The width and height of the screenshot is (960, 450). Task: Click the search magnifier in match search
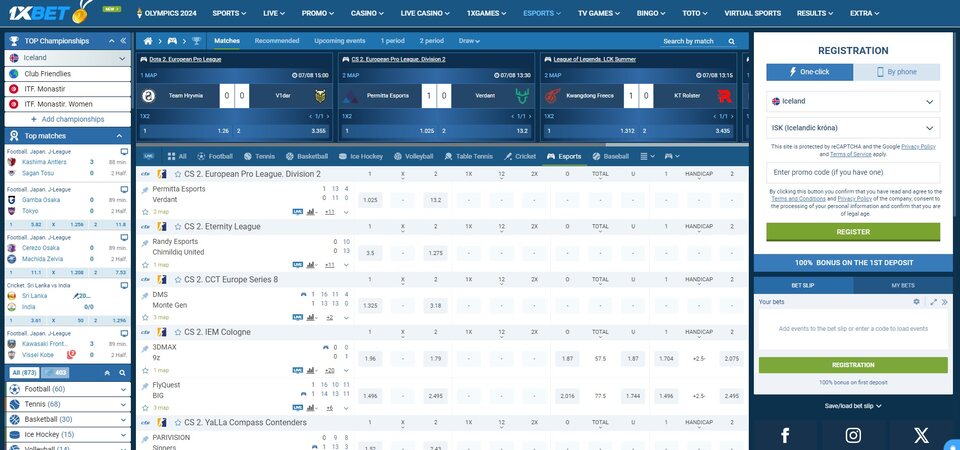pyautogui.click(x=731, y=42)
